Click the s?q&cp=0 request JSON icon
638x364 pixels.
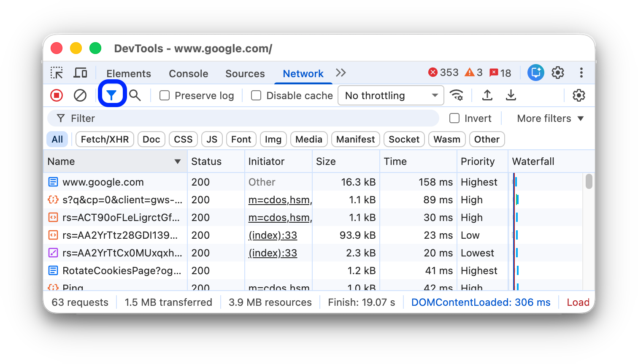[53, 200]
